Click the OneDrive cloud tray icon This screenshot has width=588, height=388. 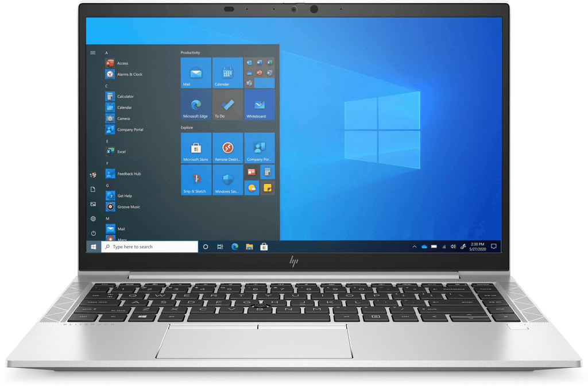click(x=424, y=247)
